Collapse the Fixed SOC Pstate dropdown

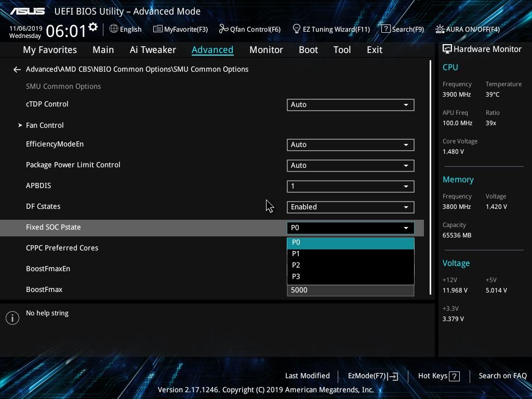[x=351, y=228]
